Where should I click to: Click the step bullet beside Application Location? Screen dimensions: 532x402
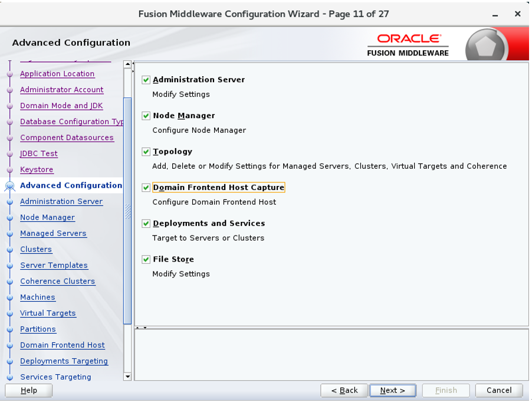pyautogui.click(x=10, y=74)
